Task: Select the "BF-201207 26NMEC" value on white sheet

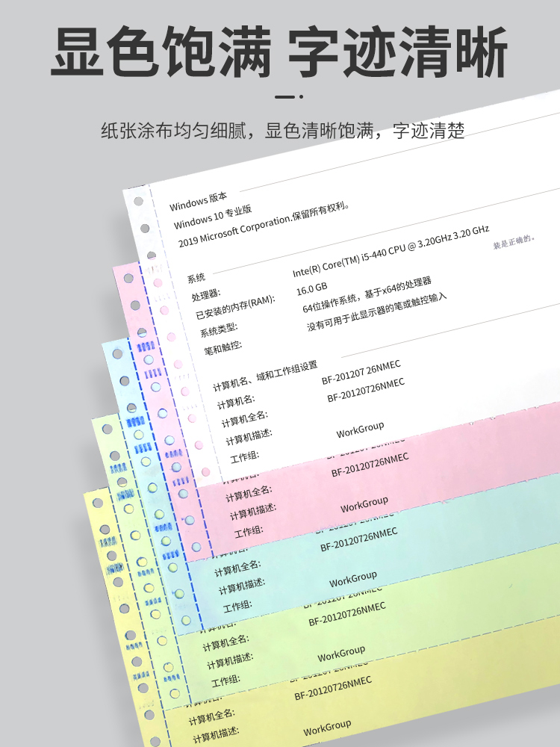Action: [361, 372]
